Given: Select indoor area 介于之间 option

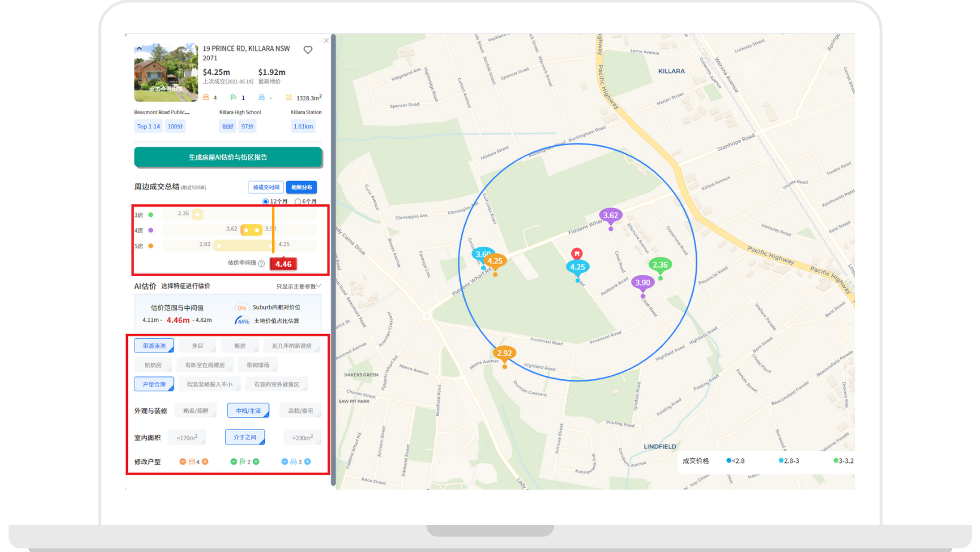Looking at the screenshot, I should point(245,437).
